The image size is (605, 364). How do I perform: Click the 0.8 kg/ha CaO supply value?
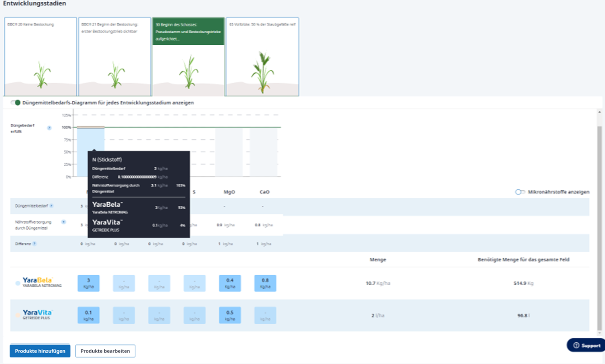click(x=263, y=225)
